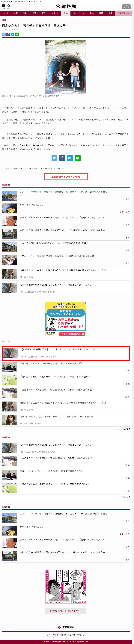
Task: Open 地域のニュース breadcrumb link
Action: [20, 169]
